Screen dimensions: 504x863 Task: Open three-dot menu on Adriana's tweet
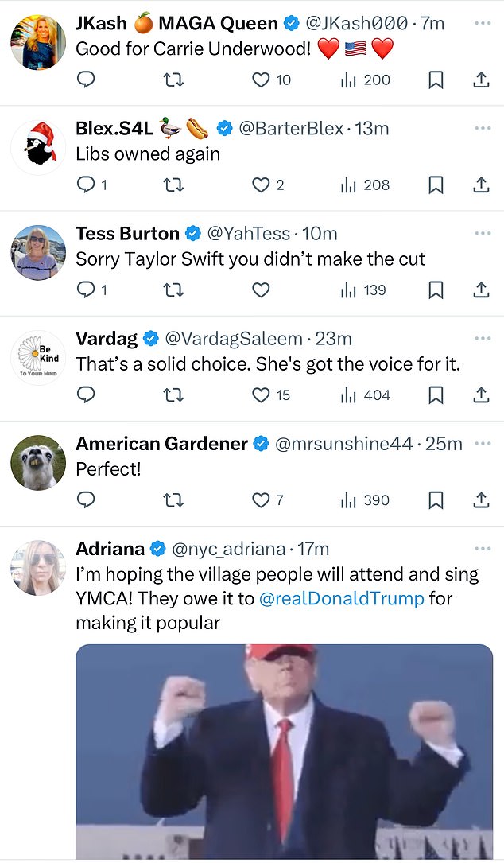pos(482,549)
